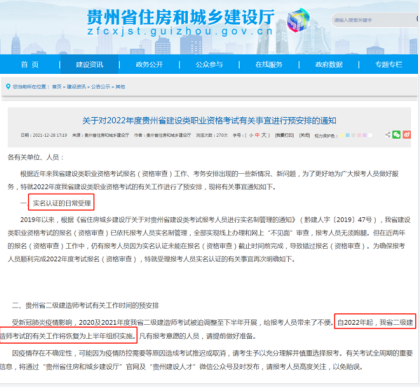Set font size to 中 (medium)
The image size is (420, 387).
point(257,135)
